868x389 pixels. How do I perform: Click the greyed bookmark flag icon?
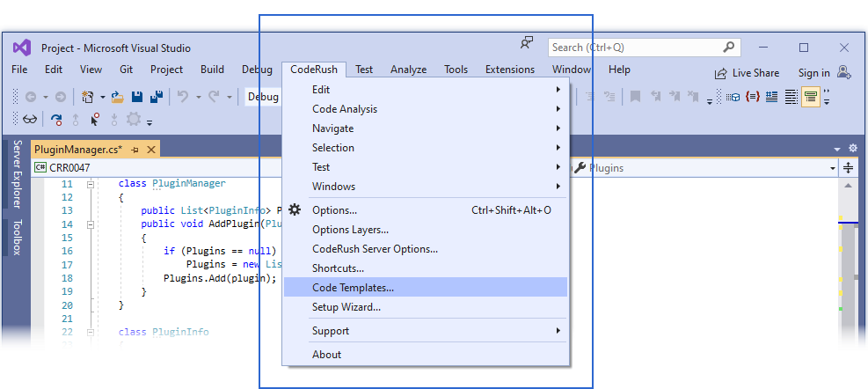636,97
